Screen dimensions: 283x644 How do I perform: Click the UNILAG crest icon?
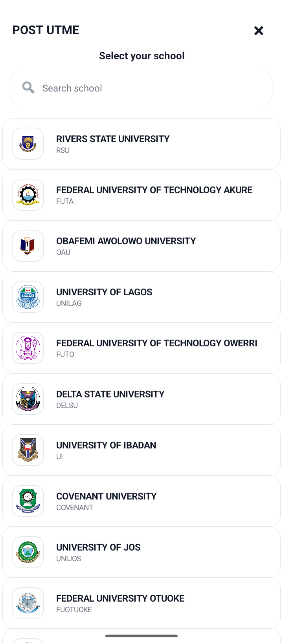coord(28,297)
